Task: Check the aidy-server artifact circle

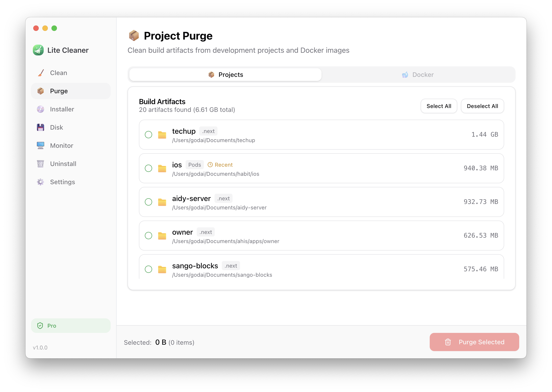Action: [x=148, y=202]
